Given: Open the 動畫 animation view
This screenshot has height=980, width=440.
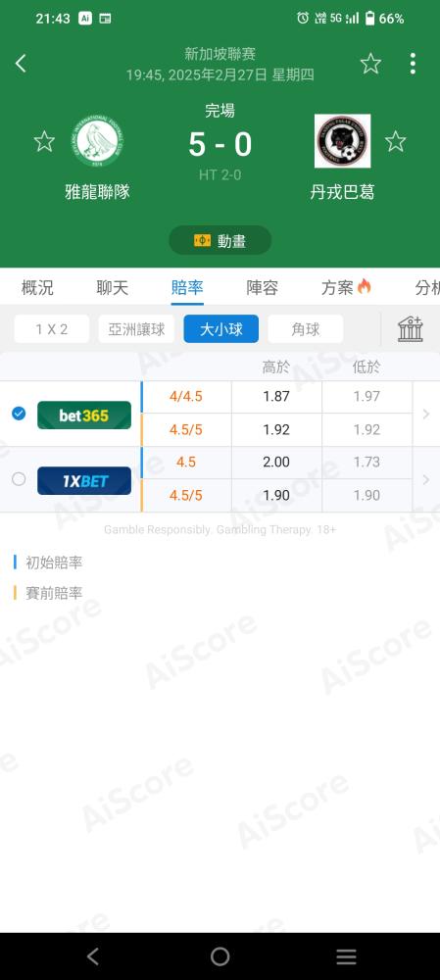Looking at the screenshot, I should click(x=220, y=240).
